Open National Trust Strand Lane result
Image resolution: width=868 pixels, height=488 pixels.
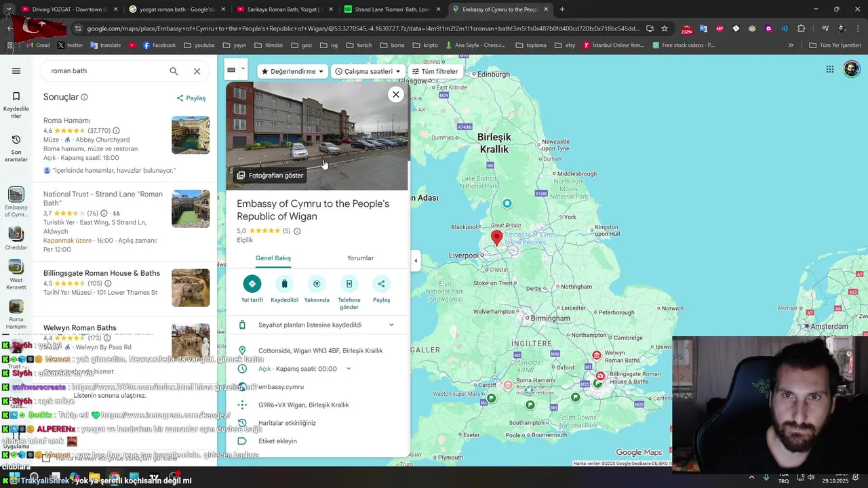103,199
